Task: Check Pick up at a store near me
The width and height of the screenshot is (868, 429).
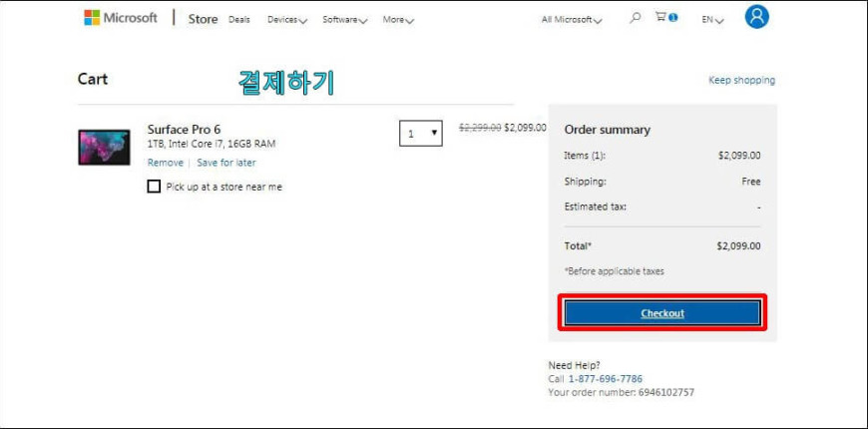Action: pos(154,187)
